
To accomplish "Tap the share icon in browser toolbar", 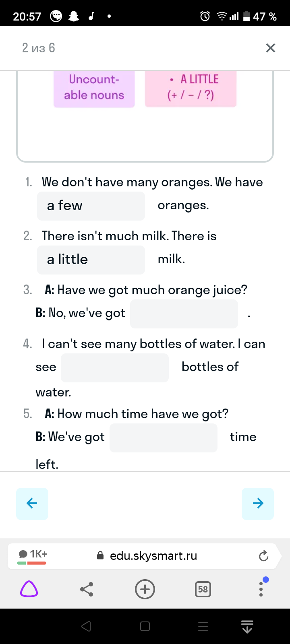I will click(x=87, y=590).
